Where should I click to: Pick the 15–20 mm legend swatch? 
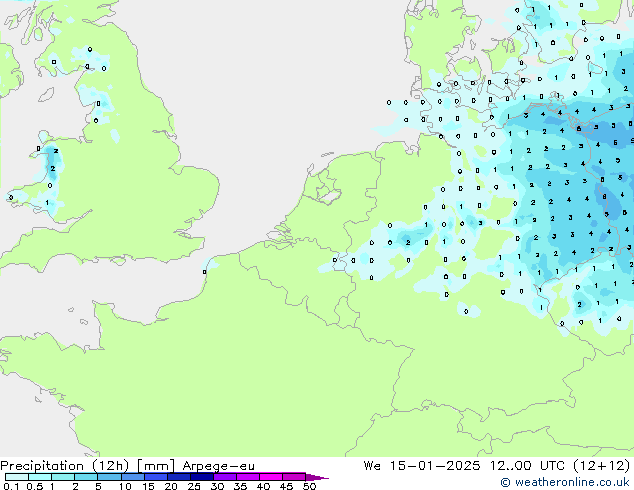coord(156,477)
